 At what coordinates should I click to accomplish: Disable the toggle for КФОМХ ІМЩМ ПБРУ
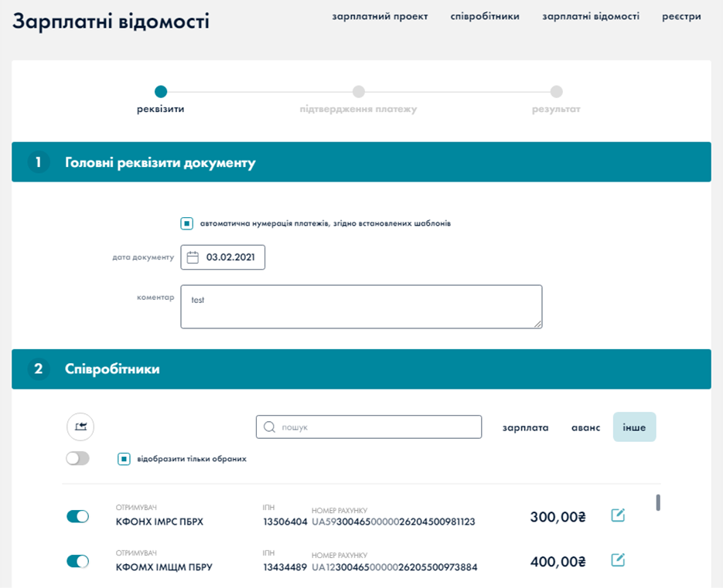78,562
